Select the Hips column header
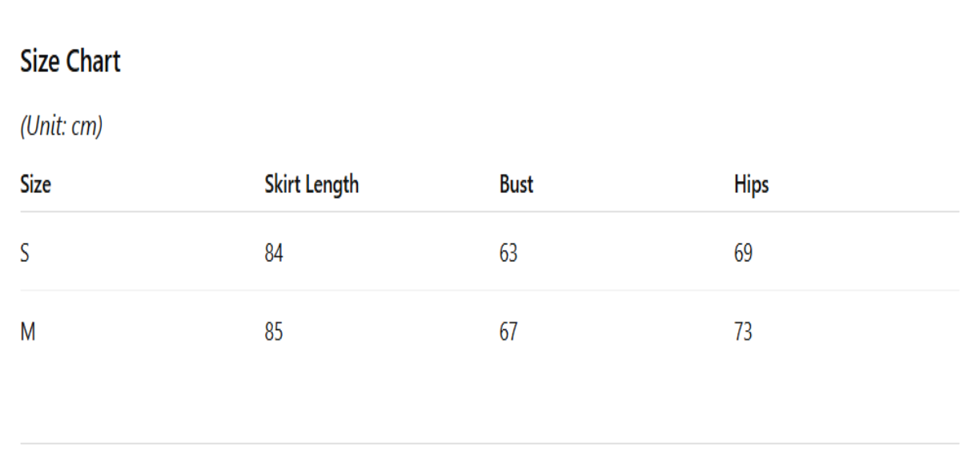The image size is (980, 471). [751, 185]
